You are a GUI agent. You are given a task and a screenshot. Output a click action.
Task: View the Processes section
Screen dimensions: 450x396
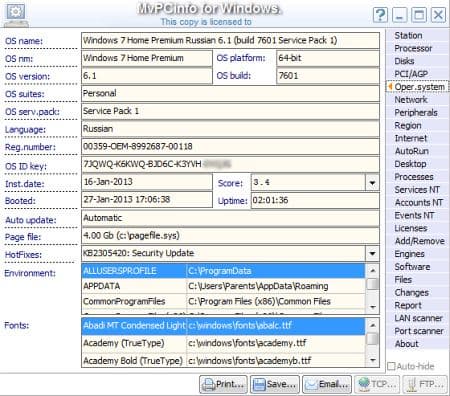[414, 177]
